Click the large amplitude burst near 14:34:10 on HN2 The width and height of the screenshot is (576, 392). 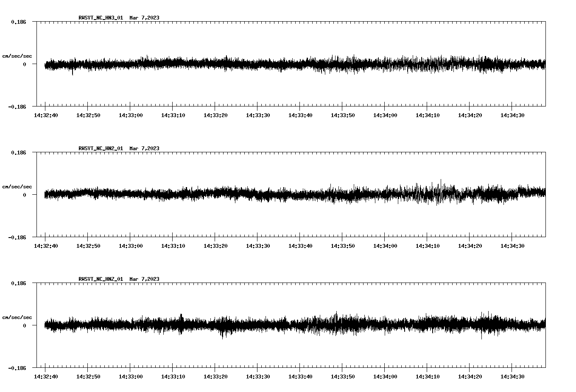(441, 193)
